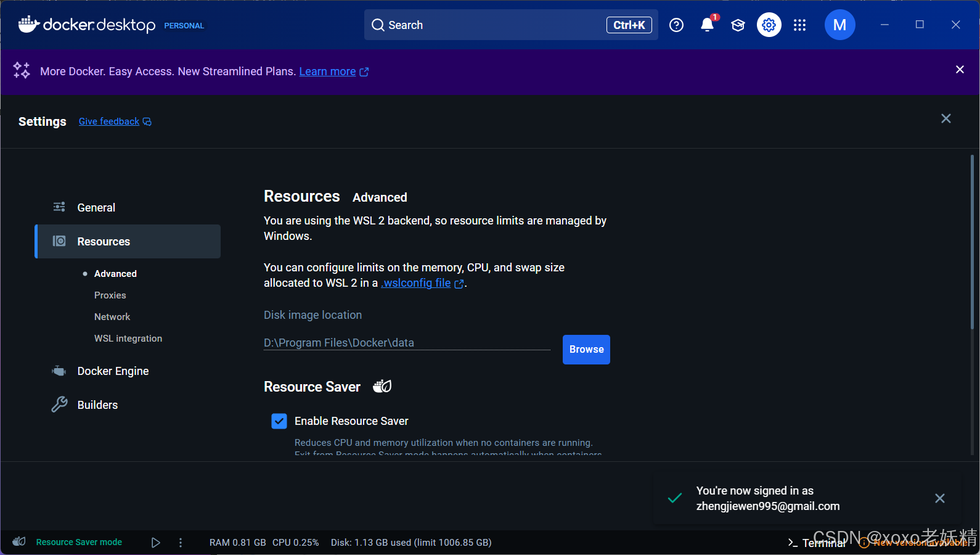Click the Resource Saver heading

[312, 387]
